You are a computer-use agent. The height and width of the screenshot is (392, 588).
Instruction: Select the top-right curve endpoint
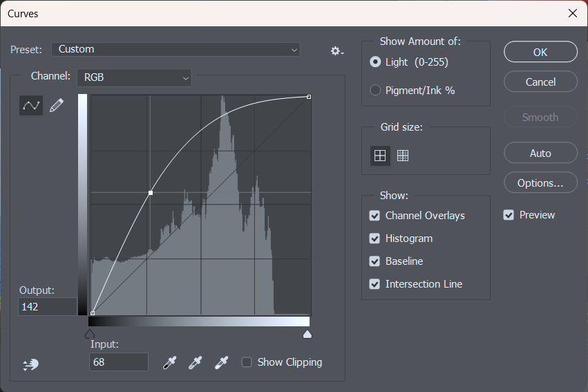(x=309, y=97)
